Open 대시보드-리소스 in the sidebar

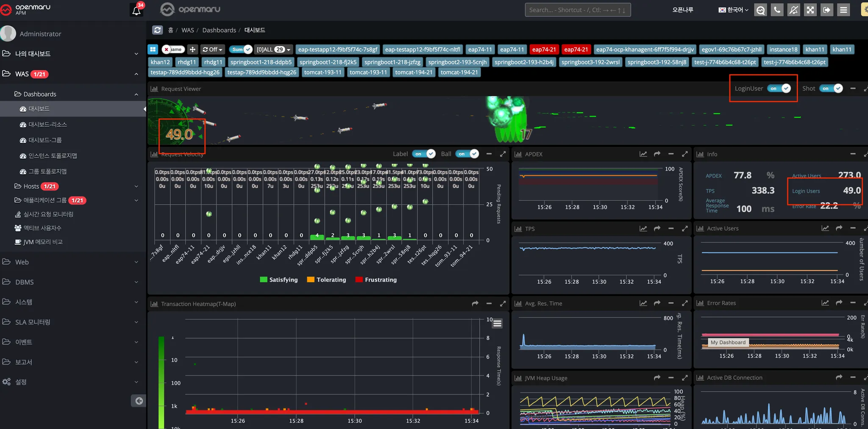coord(47,125)
